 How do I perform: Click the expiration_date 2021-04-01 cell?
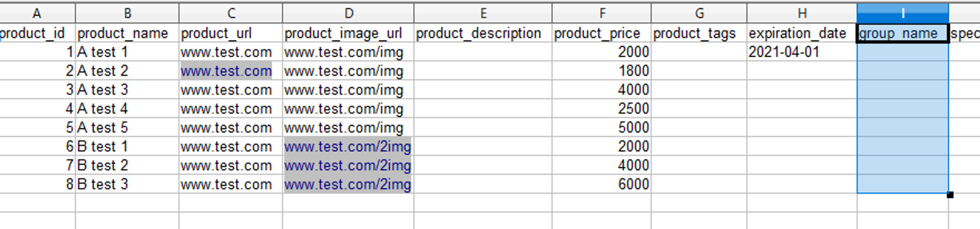pos(784,52)
